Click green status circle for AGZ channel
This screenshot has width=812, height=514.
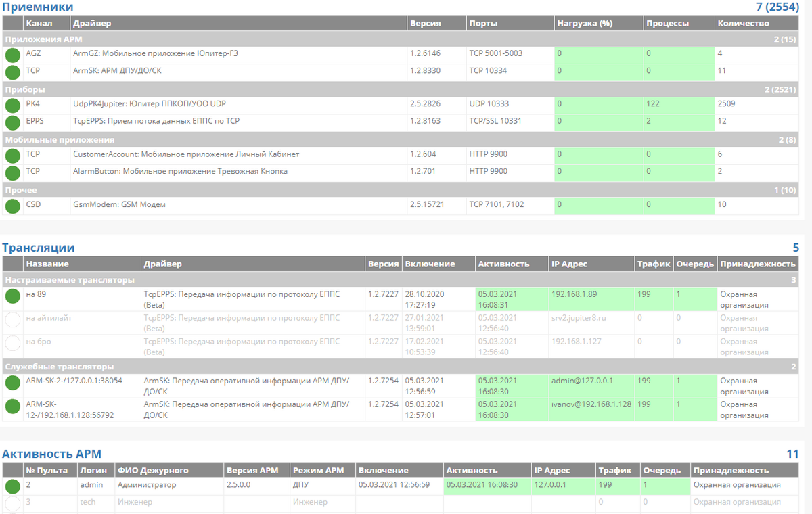[12, 55]
